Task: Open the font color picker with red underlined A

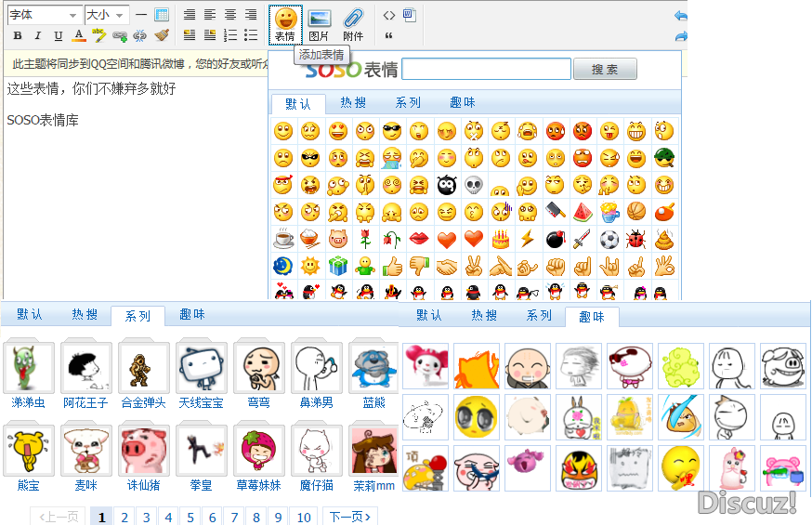Action: click(x=78, y=35)
